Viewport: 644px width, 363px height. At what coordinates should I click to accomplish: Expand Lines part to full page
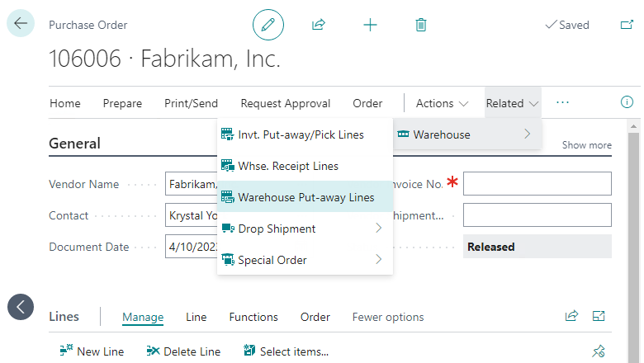tap(599, 316)
